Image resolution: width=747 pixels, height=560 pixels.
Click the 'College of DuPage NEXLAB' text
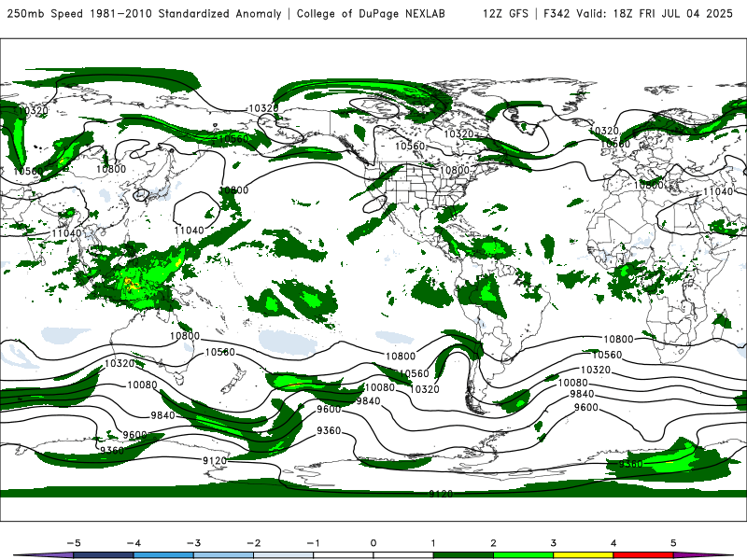(x=371, y=13)
